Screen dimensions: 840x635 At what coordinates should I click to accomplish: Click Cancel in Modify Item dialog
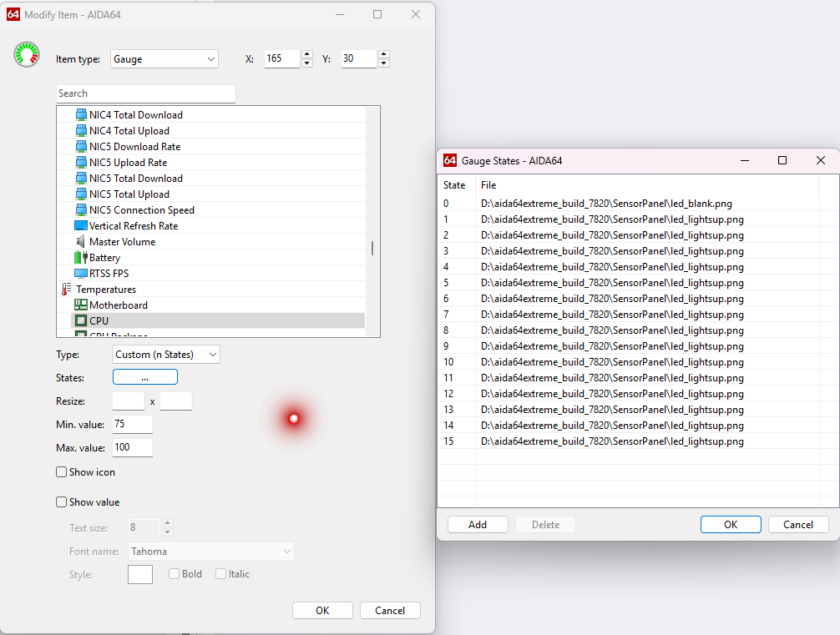tap(390, 610)
